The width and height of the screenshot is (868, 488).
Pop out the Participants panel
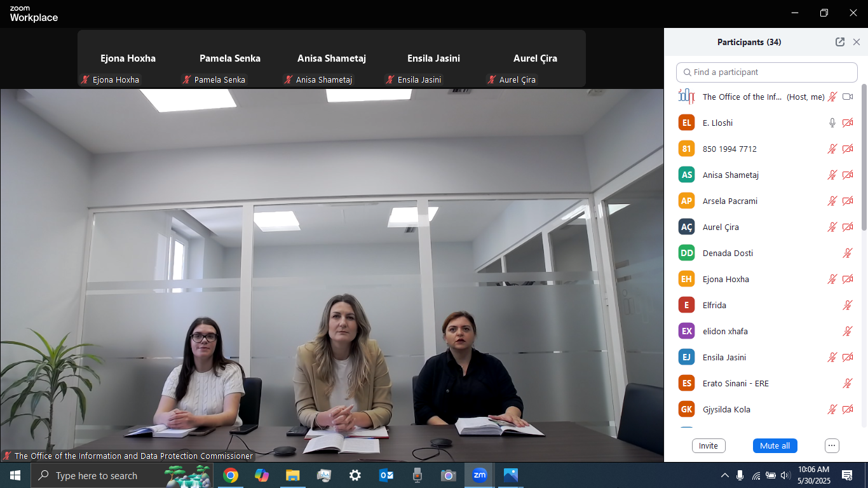[x=840, y=42]
